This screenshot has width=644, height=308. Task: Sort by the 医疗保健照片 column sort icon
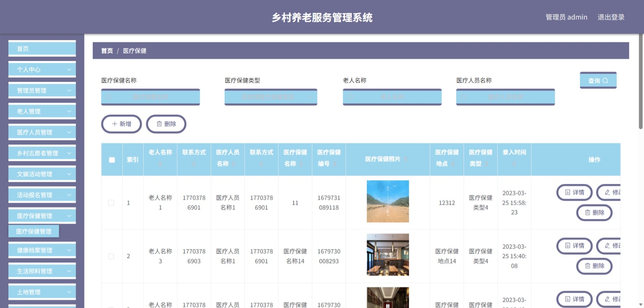pos(405,159)
